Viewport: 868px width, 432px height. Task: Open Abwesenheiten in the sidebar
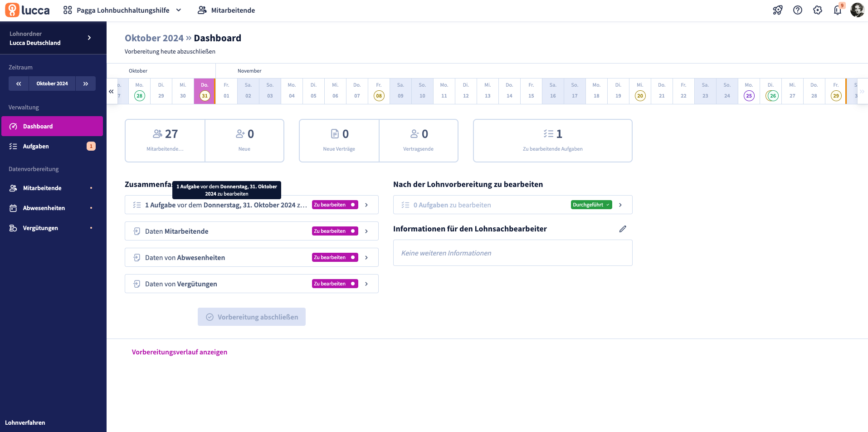44,208
